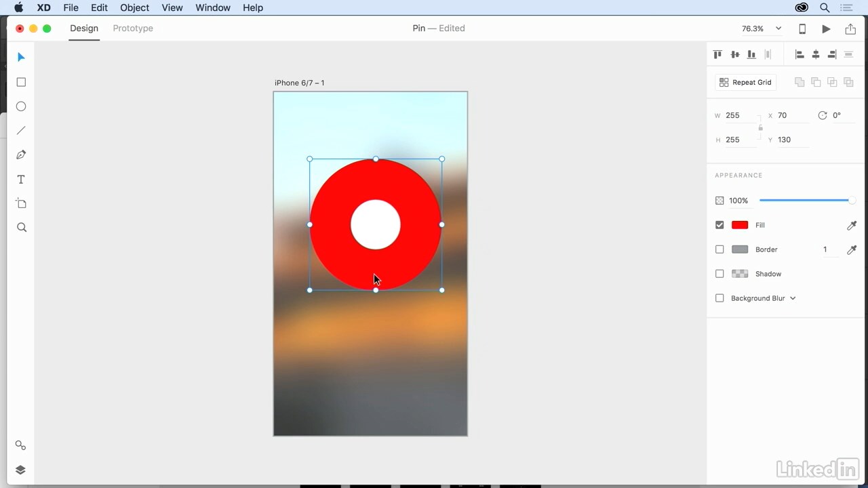The image size is (868, 488).
Task: Open the XD application menu
Action: tap(43, 7)
